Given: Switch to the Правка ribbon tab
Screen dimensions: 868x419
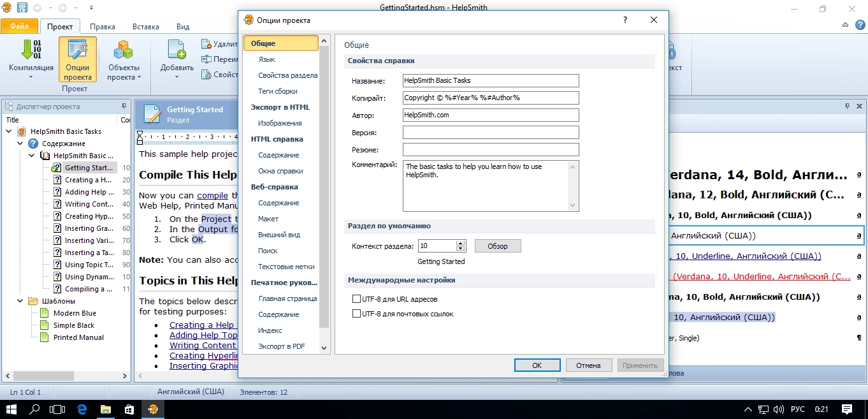Looking at the screenshot, I should (x=103, y=27).
